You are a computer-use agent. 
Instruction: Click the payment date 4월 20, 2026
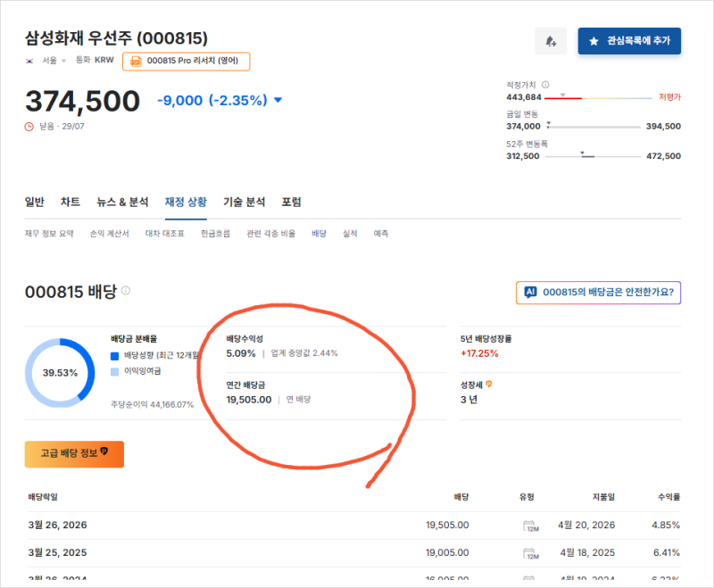pyautogui.click(x=586, y=526)
